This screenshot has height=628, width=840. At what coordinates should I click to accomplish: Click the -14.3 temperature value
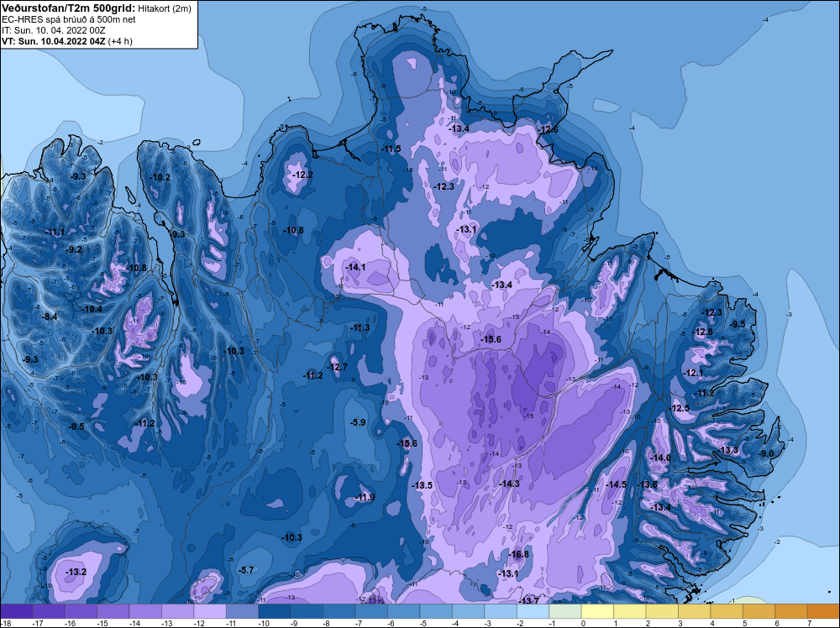(x=510, y=484)
